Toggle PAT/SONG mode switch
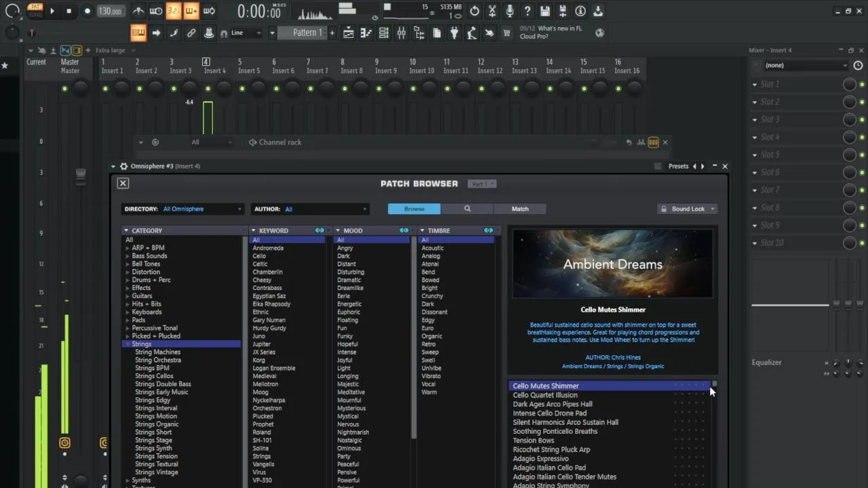 coord(35,11)
